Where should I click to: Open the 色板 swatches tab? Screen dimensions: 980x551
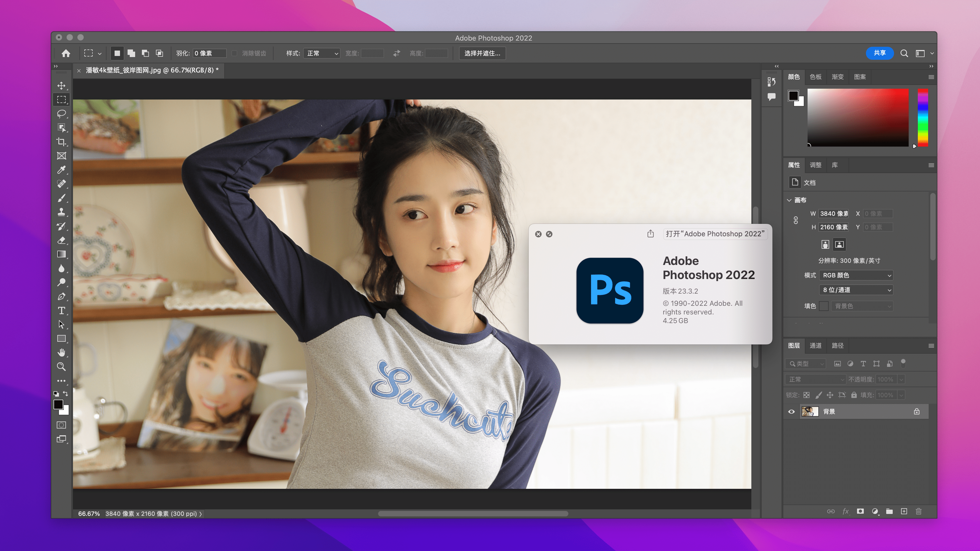coord(815,77)
